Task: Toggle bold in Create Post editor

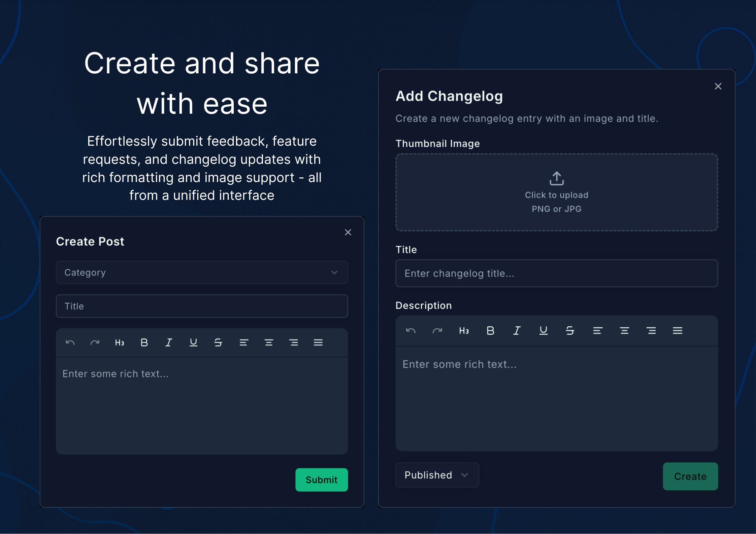Action: (x=144, y=343)
